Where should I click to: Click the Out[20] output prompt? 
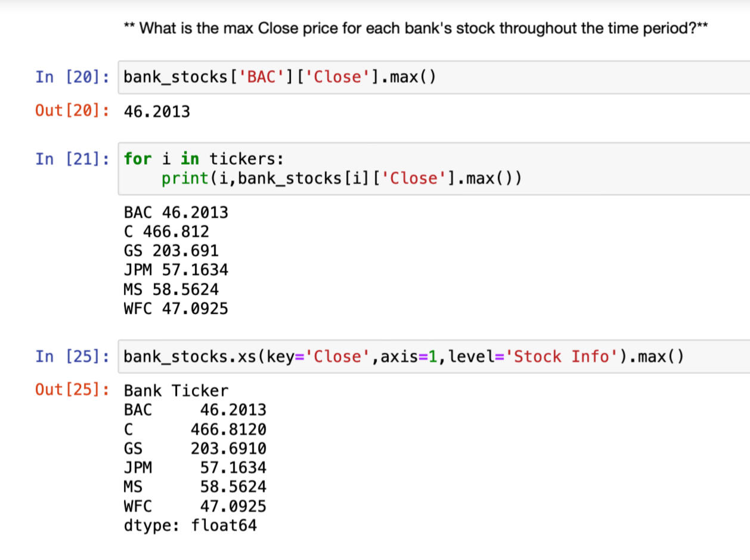click(x=72, y=112)
